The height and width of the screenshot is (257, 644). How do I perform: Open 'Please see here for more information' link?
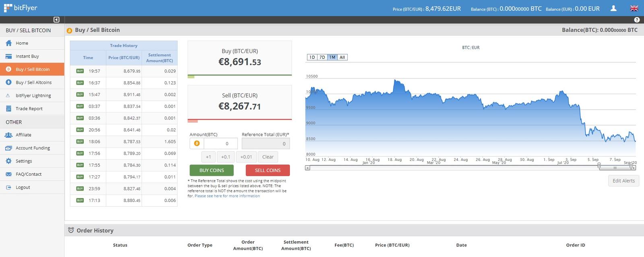[227, 196]
